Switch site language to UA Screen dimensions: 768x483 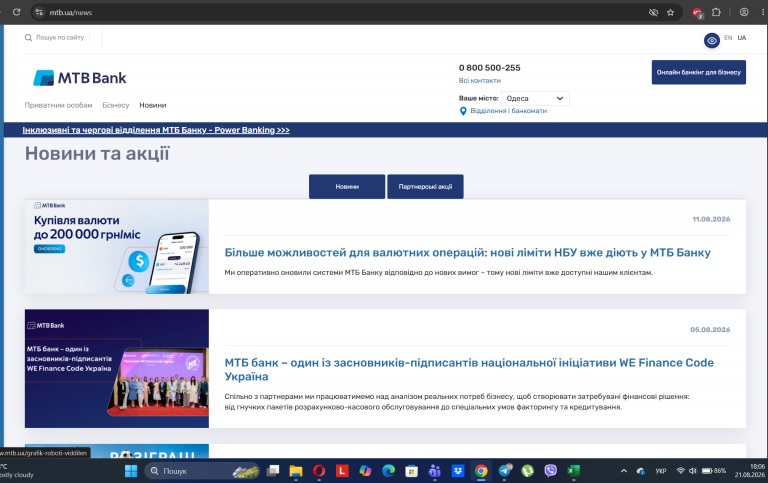(x=742, y=38)
